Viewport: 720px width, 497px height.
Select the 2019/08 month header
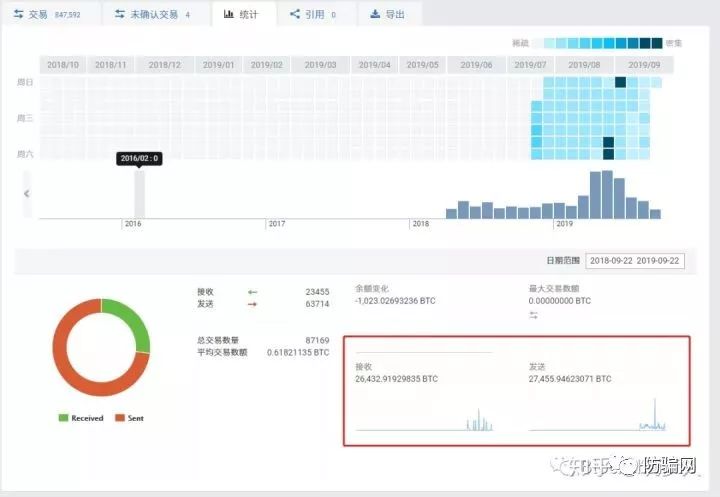tap(585, 65)
